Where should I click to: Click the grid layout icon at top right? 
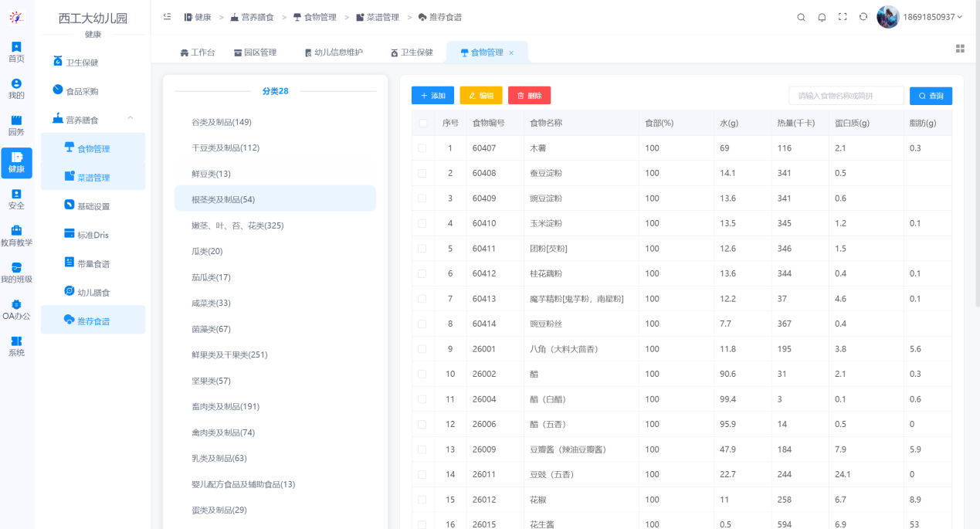(x=960, y=49)
